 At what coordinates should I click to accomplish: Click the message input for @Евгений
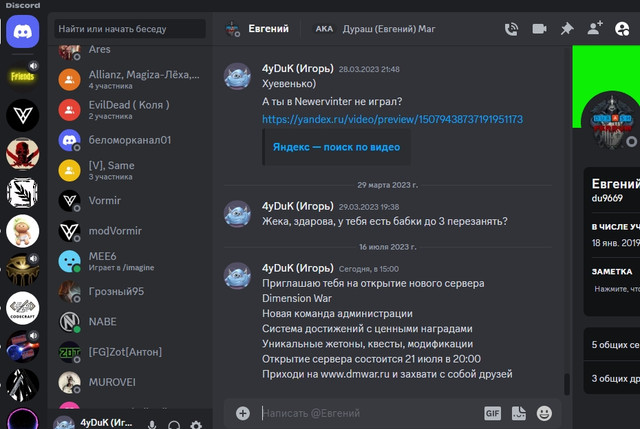(x=369, y=413)
